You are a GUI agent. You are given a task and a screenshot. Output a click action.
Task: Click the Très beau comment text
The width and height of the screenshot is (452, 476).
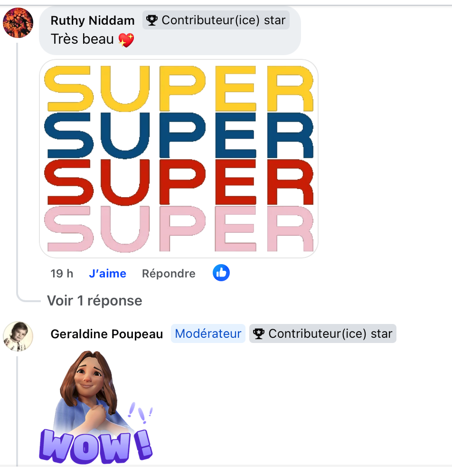[82, 39]
